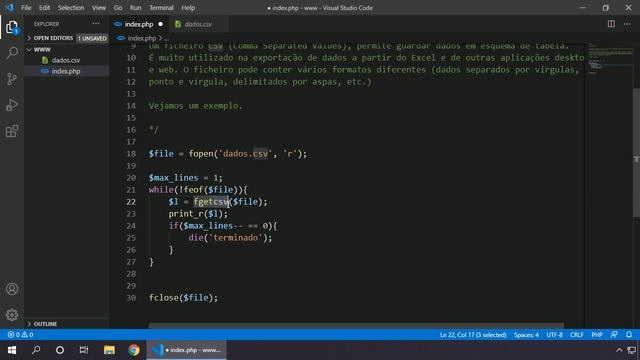Click the horizontal scrollbar of the editor
This screenshot has height=360, width=640.
[x=356, y=326]
